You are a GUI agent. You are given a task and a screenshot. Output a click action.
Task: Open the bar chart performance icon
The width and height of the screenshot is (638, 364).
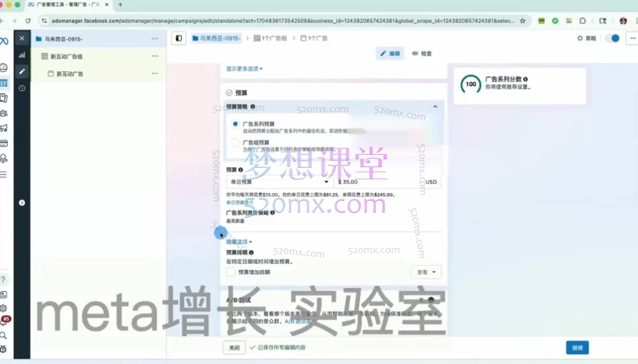pos(22,55)
